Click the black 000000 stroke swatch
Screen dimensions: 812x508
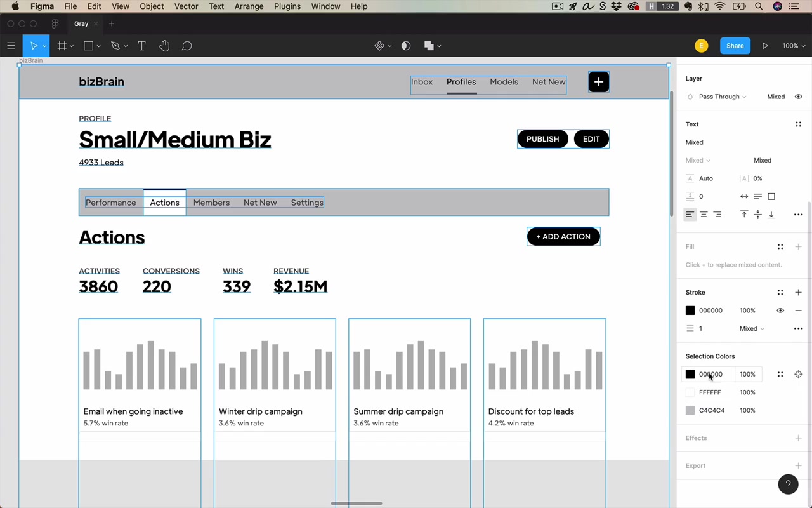(x=690, y=311)
